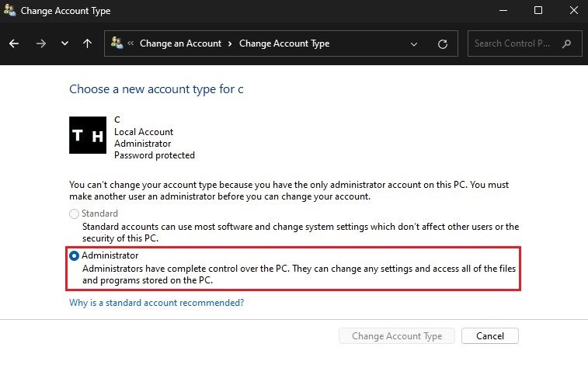Image resolution: width=588 pixels, height=375 pixels.
Task: Click the Refresh button in address bar
Action: click(x=443, y=44)
